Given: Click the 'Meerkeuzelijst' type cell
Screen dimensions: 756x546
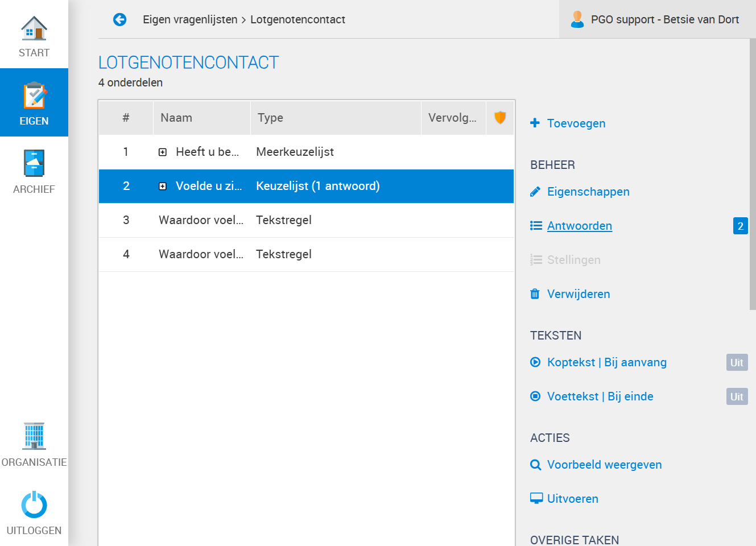Looking at the screenshot, I should pos(295,152).
